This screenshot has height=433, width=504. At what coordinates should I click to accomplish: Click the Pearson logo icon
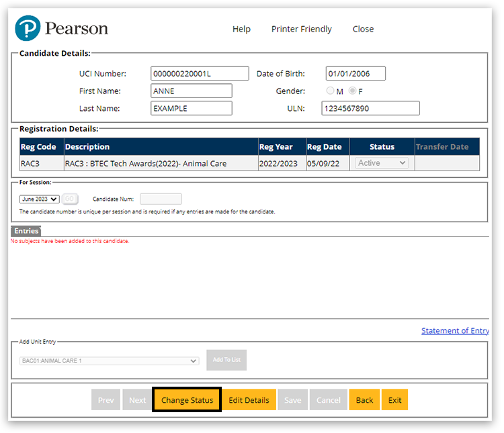(x=28, y=29)
